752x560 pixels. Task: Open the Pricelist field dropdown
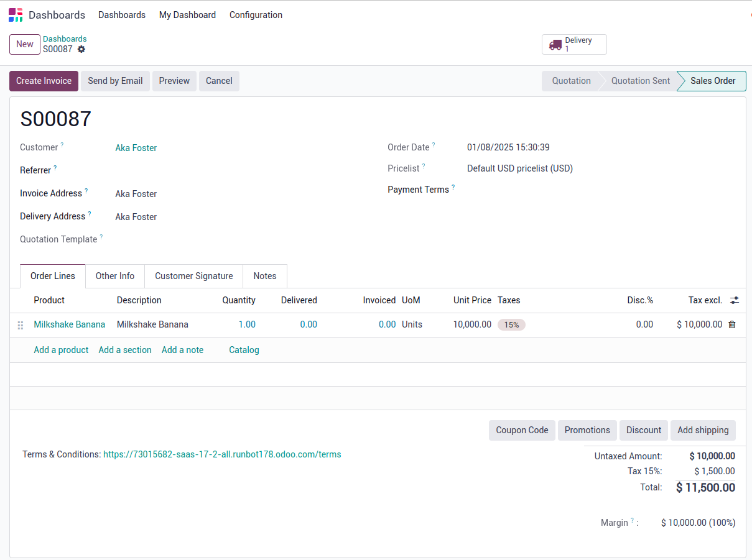591,168
